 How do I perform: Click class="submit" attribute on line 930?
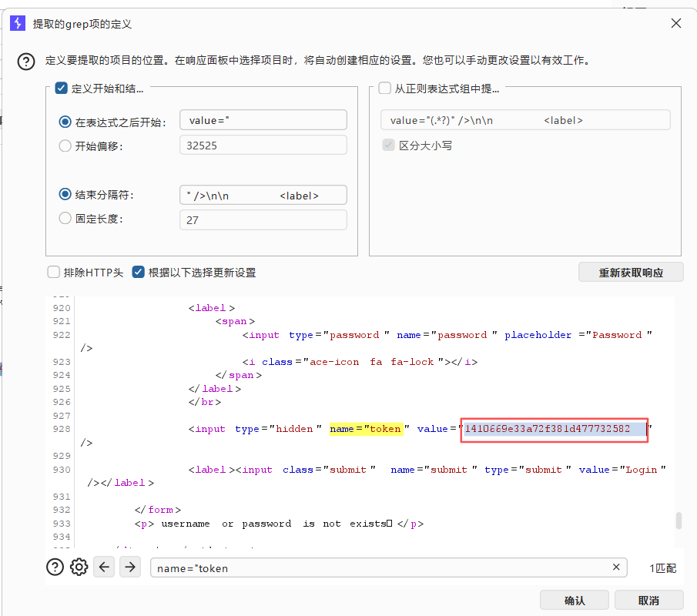[329, 470]
